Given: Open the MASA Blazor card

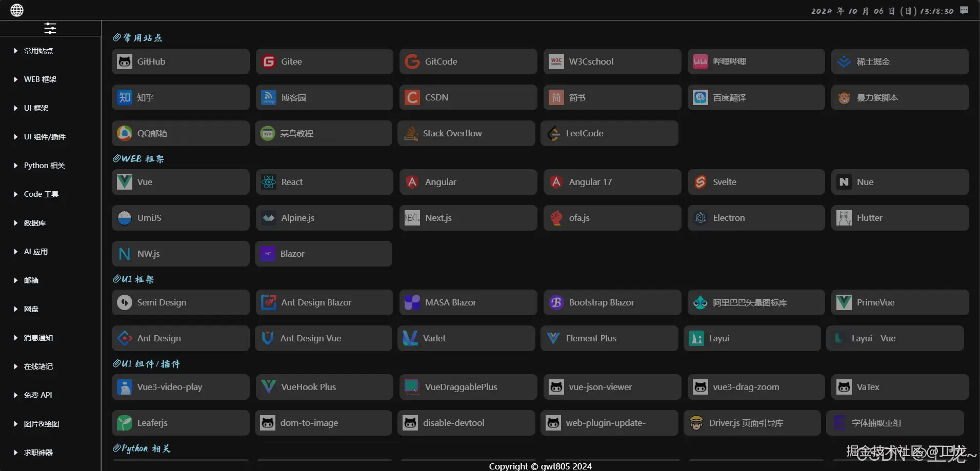Looking at the screenshot, I should 468,302.
